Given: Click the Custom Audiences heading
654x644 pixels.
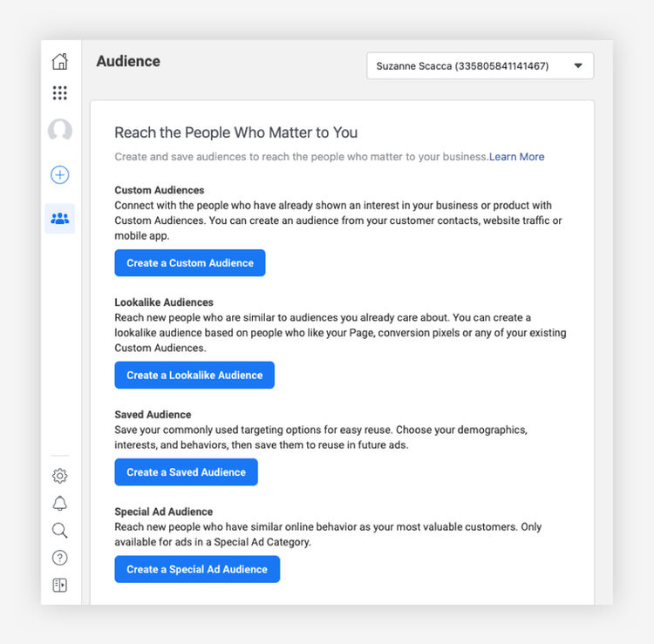Looking at the screenshot, I should click(160, 190).
